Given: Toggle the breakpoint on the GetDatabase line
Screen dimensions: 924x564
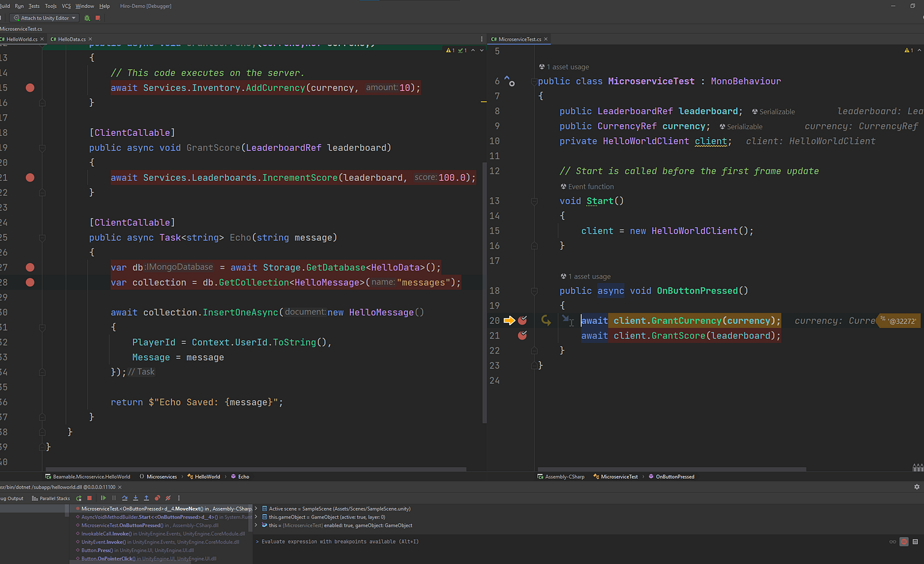Looking at the screenshot, I should (29, 267).
